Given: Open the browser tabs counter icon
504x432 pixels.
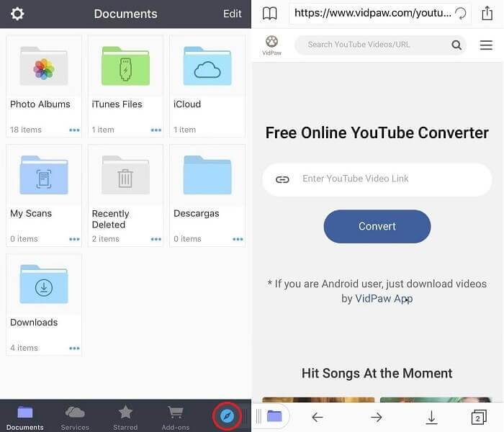Looking at the screenshot, I should coord(479,417).
